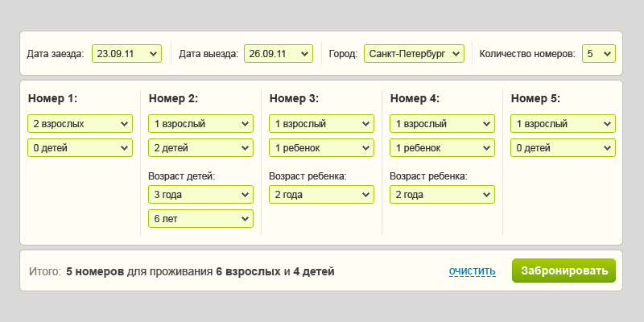Change child age dropdown in Номер 4
644x322 pixels.
tap(442, 195)
